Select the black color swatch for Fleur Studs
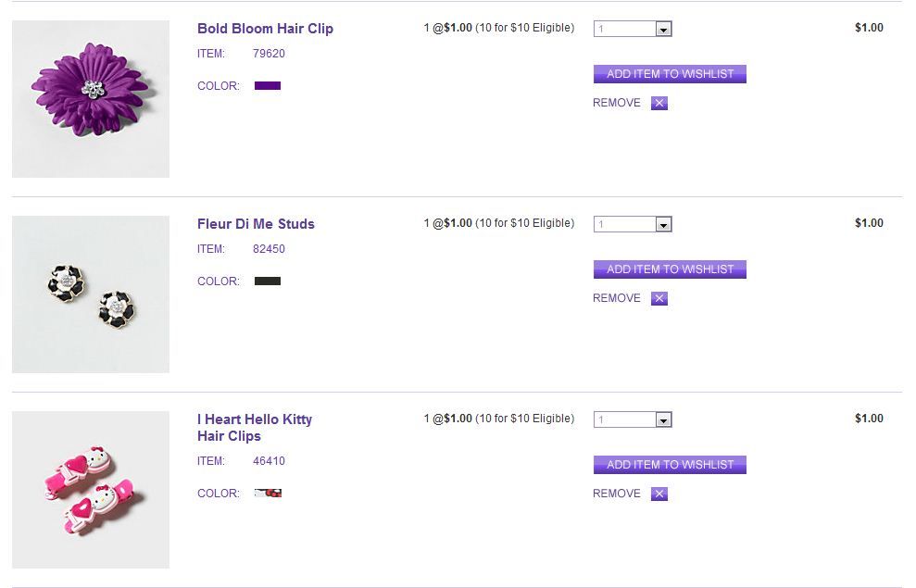Screen dimensions: 916x588 (268, 281)
